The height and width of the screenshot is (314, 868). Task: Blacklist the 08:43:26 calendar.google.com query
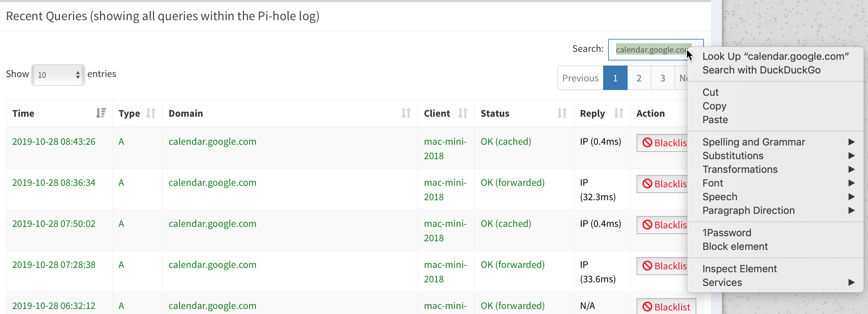(x=662, y=143)
